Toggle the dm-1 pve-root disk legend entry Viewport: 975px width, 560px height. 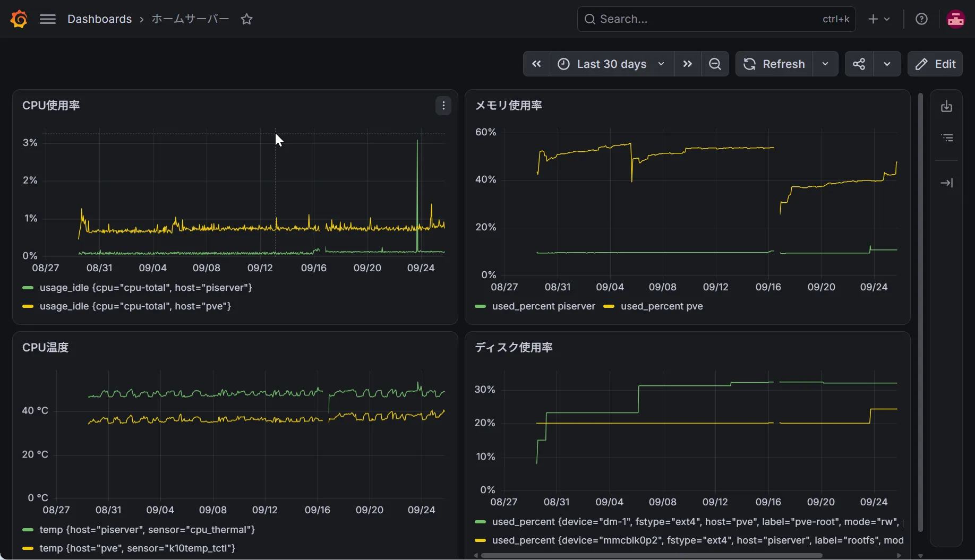(x=698, y=522)
